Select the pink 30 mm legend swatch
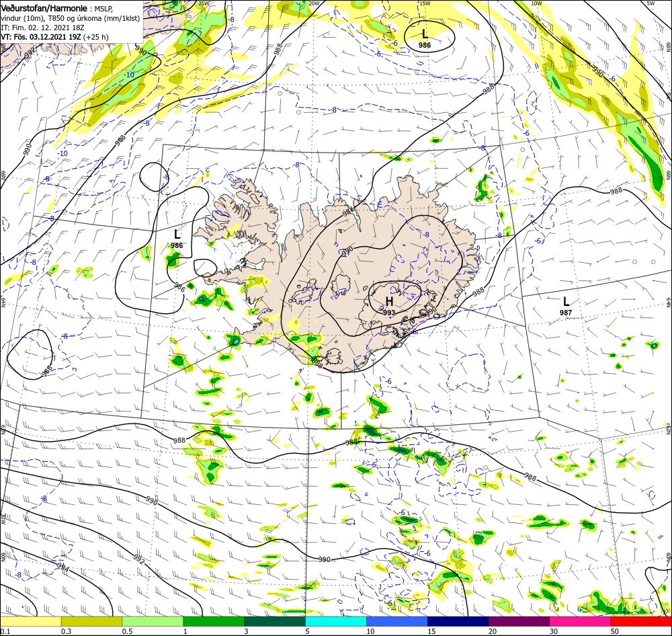The image size is (672, 636). click(x=580, y=621)
